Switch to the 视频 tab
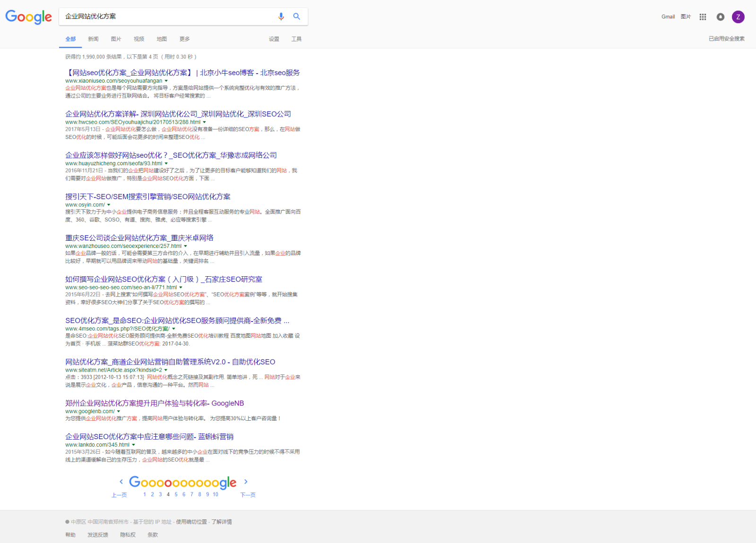756x543 pixels. (x=139, y=39)
